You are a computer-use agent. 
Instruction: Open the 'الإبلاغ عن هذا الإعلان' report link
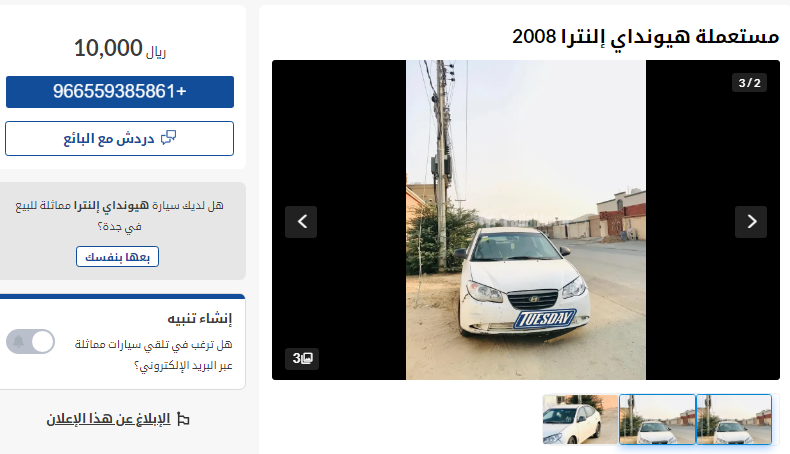point(108,419)
